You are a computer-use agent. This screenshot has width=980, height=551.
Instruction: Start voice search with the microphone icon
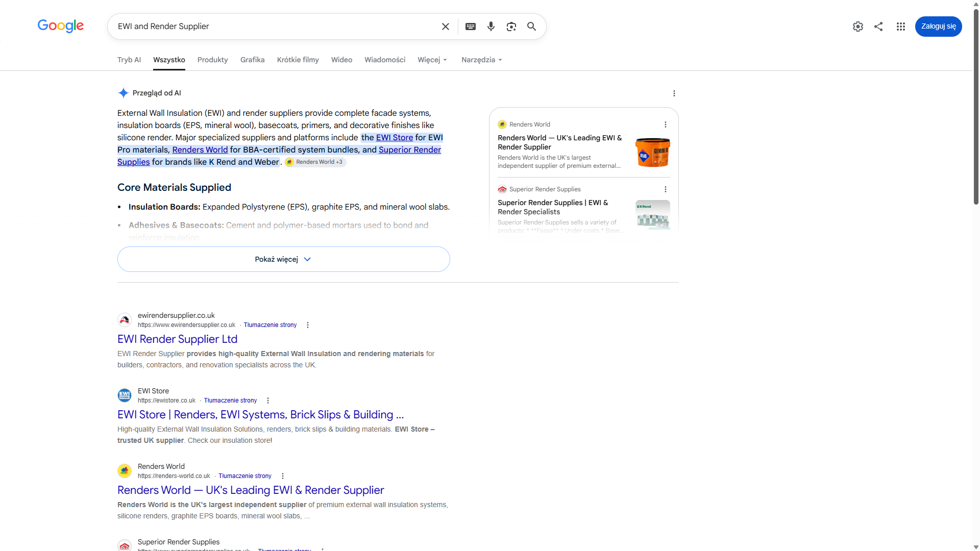491,27
